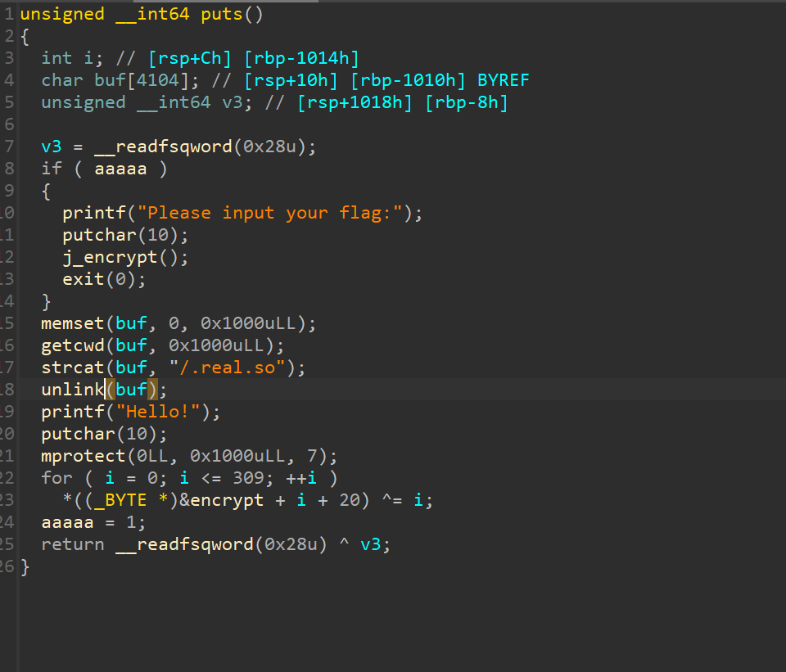Viewport: 786px width, 672px height.
Task: Click the 'return' keyword
Action: pos(73,544)
